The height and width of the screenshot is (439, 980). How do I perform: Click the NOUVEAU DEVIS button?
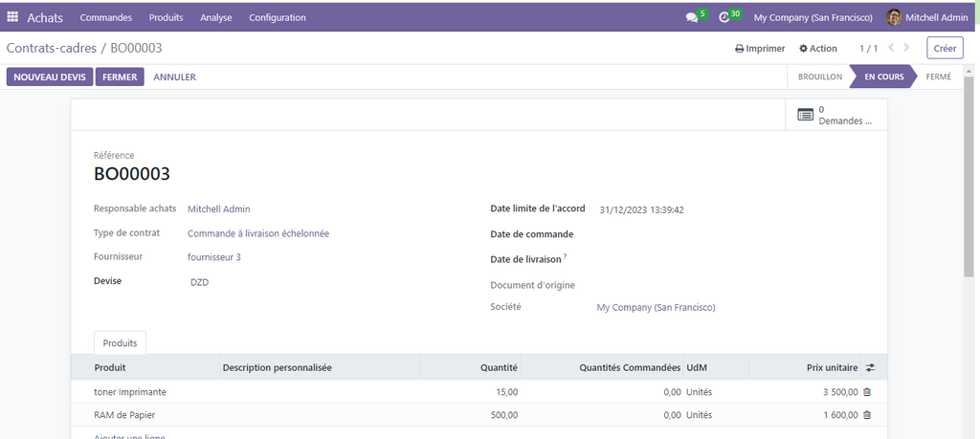click(49, 77)
